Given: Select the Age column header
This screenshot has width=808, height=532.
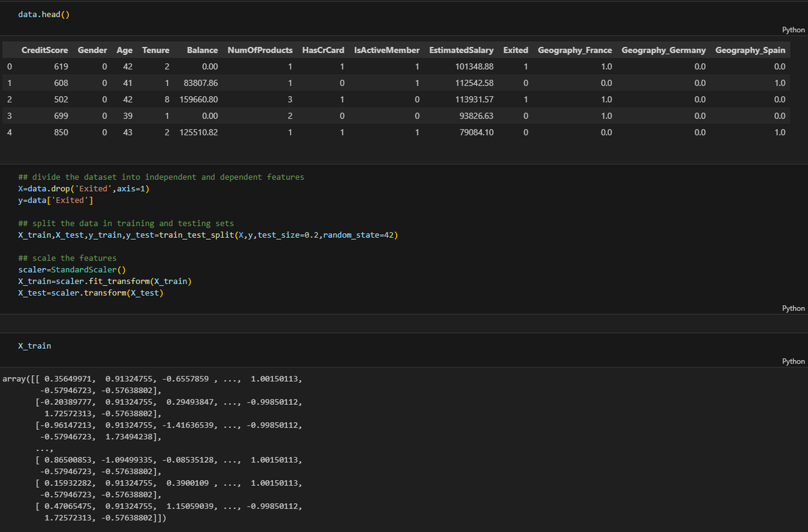Looking at the screenshot, I should (125, 51).
